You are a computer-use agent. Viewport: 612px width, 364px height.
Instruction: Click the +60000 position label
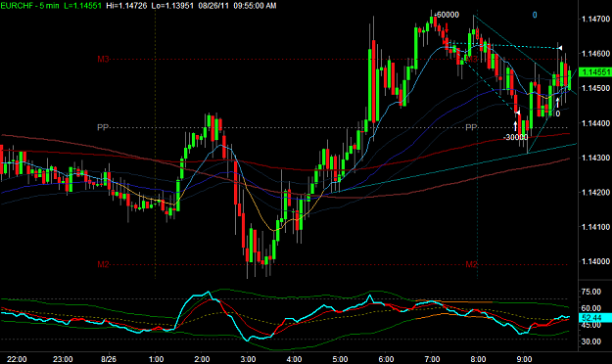coord(447,15)
